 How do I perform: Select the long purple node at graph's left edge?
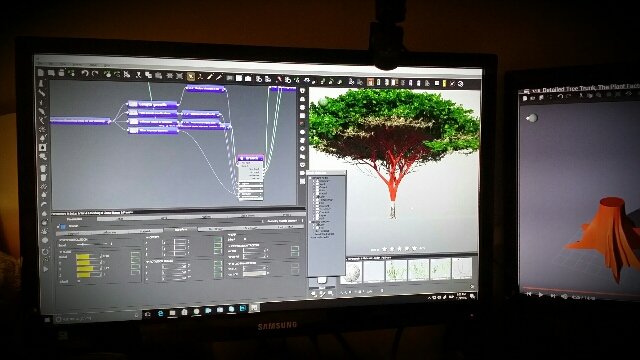coord(80,120)
